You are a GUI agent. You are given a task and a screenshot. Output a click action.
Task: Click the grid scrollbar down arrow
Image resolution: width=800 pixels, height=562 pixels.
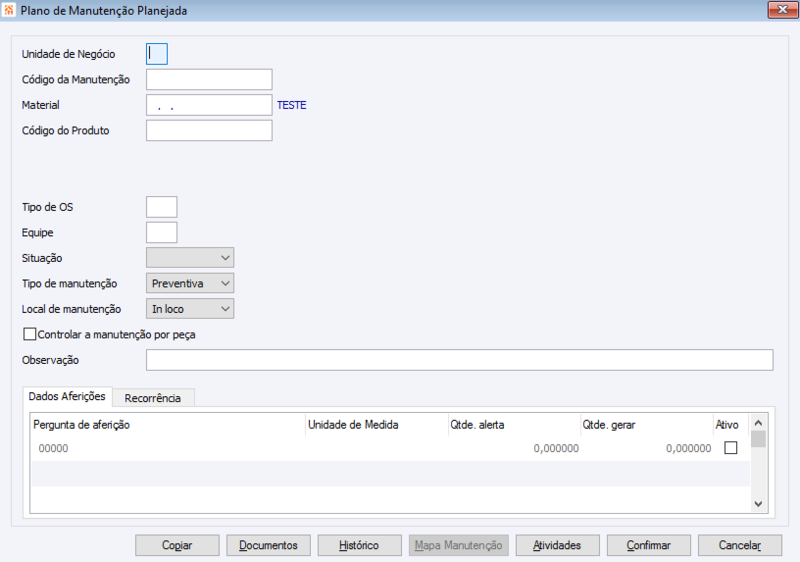(758, 504)
